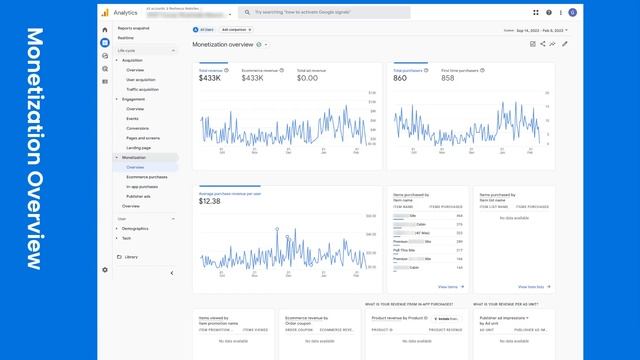This screenshot has height=360, width=640.
Task: Click the info icon next to Total revenue
Action: [x=227, y=70]
